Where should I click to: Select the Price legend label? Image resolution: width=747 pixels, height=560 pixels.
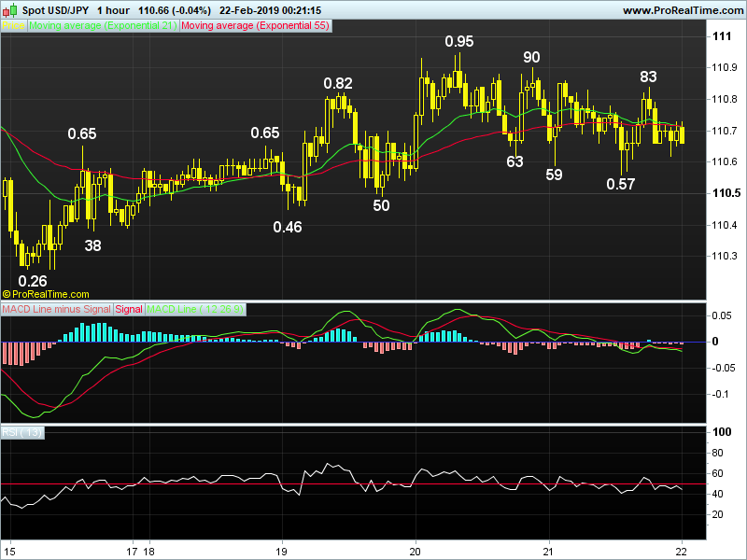14,26
